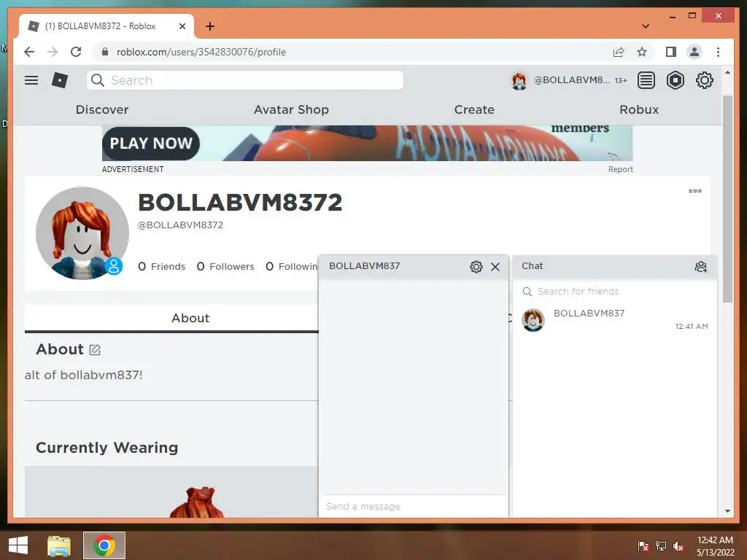Select the BOLLABVM8372 - Roblox browser tab
The image size is (747, 560).
click(x=107, y=26)
